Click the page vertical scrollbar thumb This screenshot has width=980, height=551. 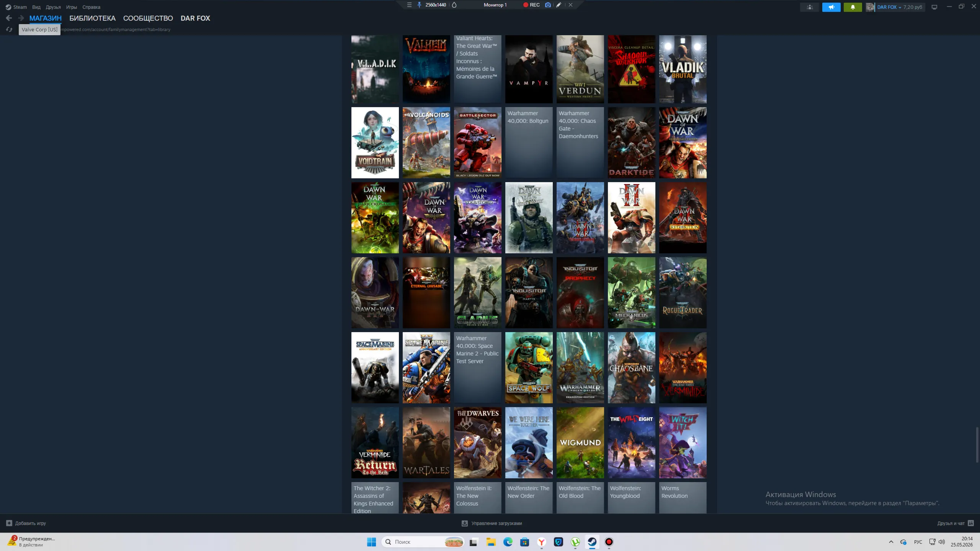pos(977,445)
